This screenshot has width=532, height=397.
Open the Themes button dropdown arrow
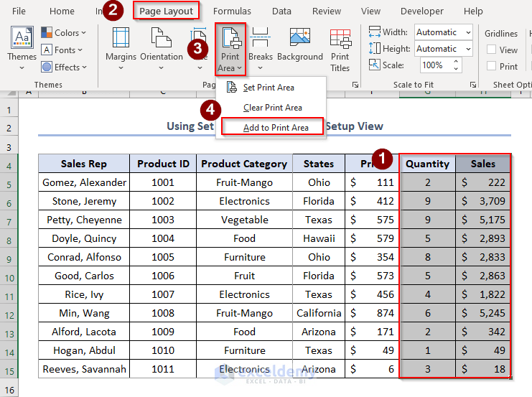tap(22, 68)
